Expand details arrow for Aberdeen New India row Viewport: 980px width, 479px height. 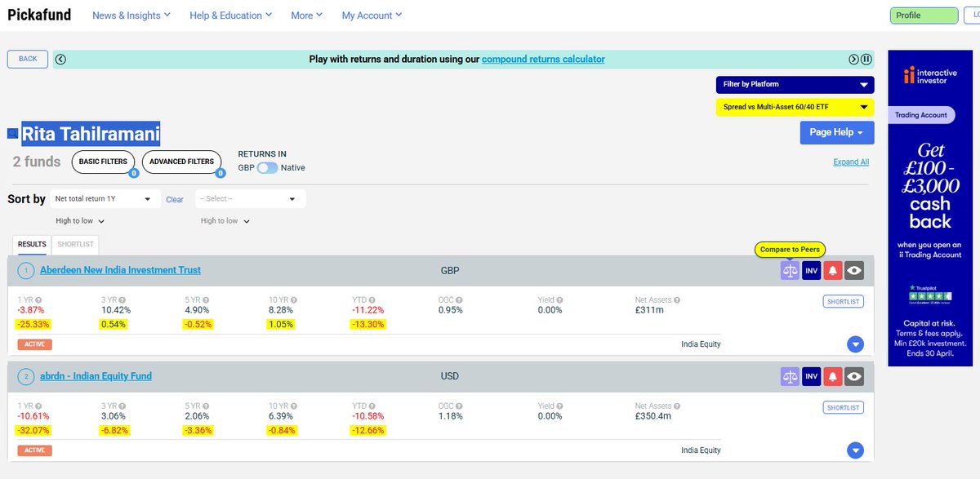pos(855,344)
